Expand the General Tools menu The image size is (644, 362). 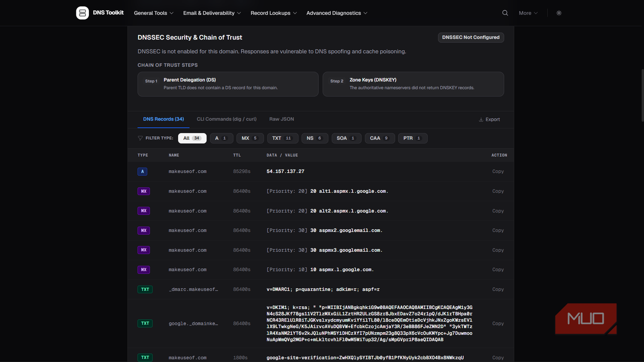[154, 13]
